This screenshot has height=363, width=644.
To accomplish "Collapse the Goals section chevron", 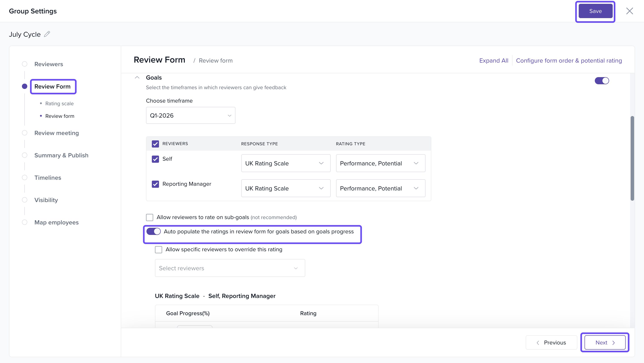I will click(137, 77).
